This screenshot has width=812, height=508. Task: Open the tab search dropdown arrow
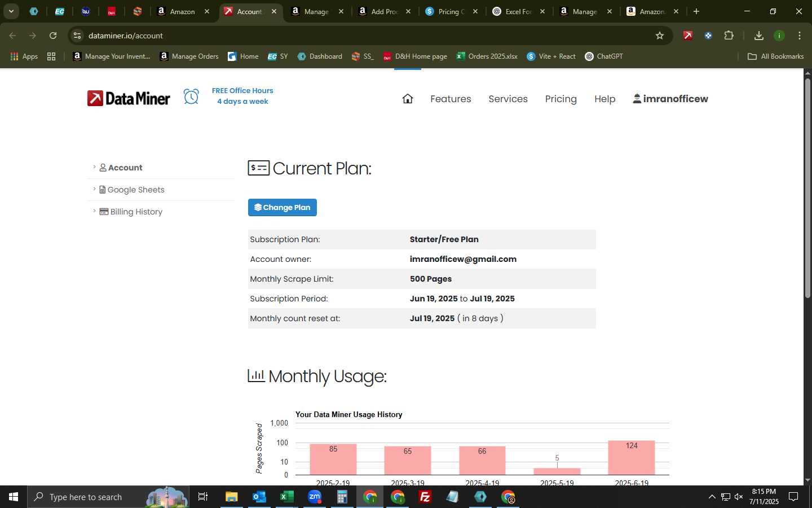[11, 11]
